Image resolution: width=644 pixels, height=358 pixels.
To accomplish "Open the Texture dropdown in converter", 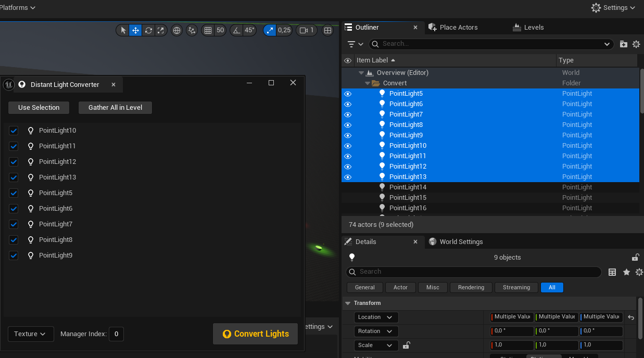I will [x=31, y=334].
